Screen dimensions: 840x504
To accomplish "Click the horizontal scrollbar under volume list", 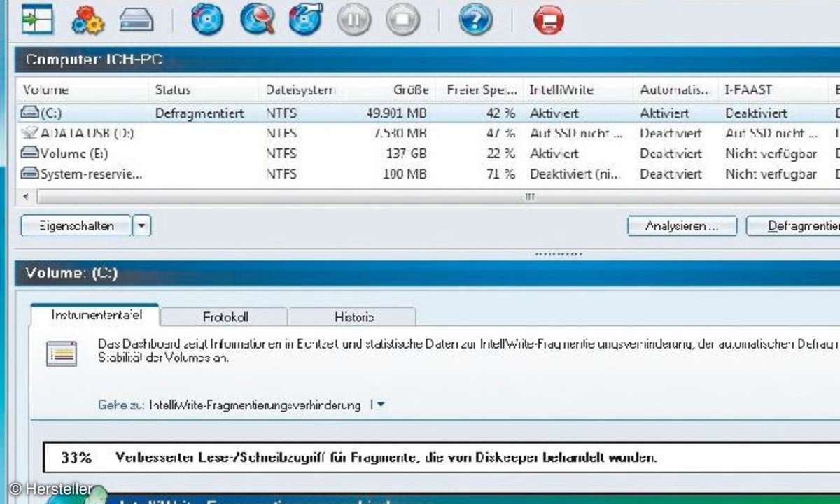I will coord(420,197).
